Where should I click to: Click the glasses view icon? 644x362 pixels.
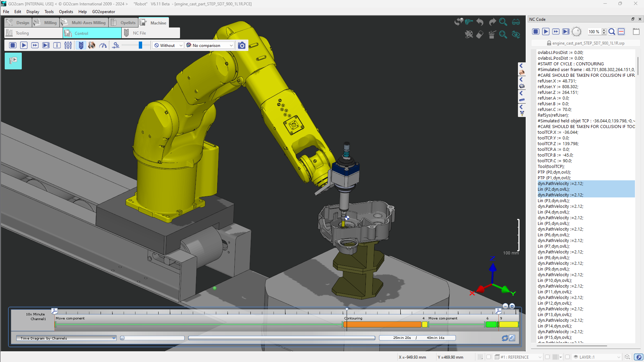pos(516,22)
